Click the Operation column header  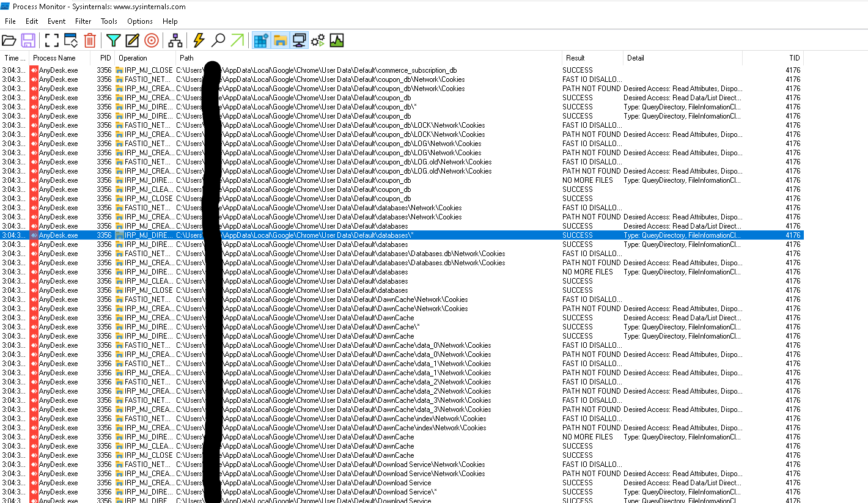click(x=145, y=58)
